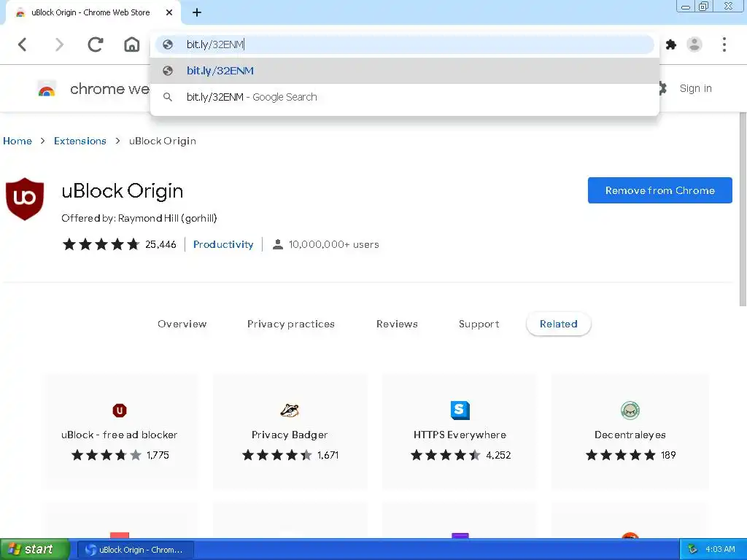747x560 pixels.
Task: Go back with the browser back arrow
Action: 23,44
